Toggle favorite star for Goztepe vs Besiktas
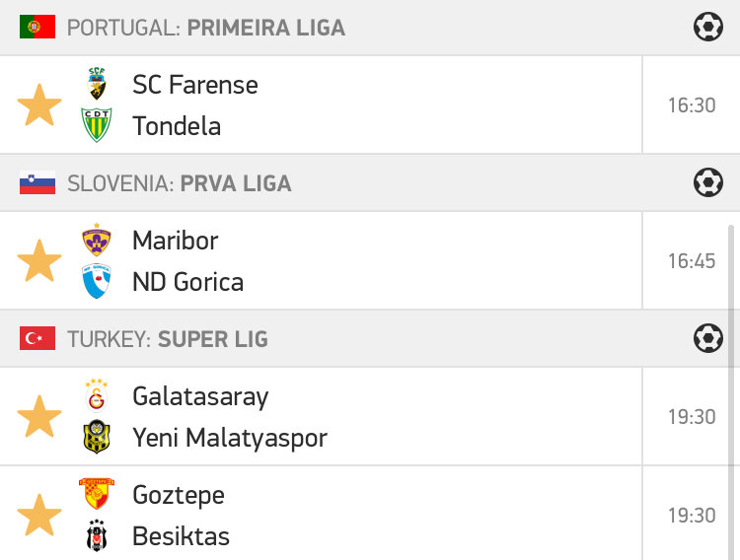The image size is (740, 560). [39, 516]
